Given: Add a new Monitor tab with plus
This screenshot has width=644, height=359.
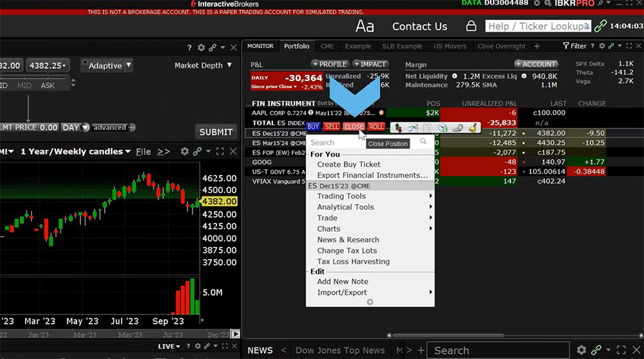Looking at the screenshot, I should click(537, 46).
